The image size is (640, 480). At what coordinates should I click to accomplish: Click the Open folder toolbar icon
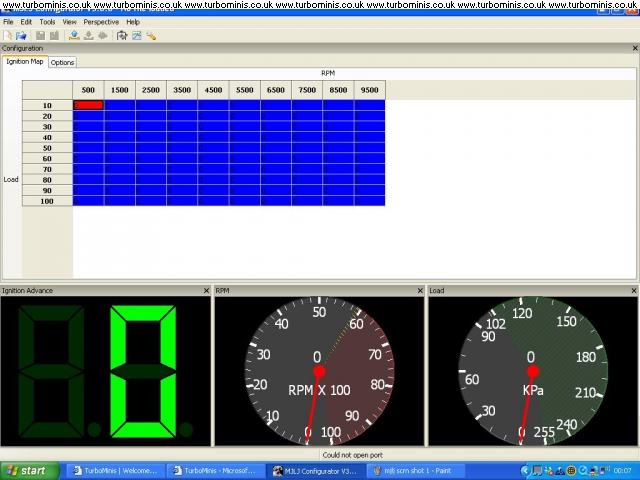(x=21, y=36)
